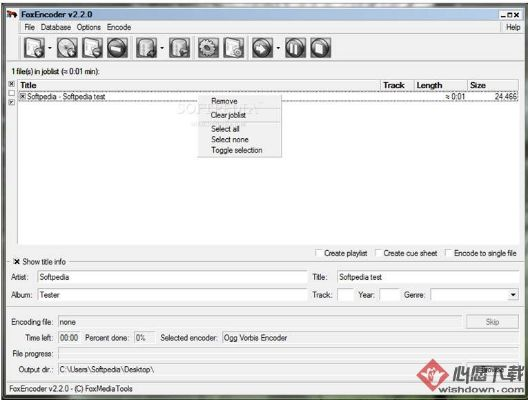
Task: Click the file with gear icon
Action: [234, 48]
